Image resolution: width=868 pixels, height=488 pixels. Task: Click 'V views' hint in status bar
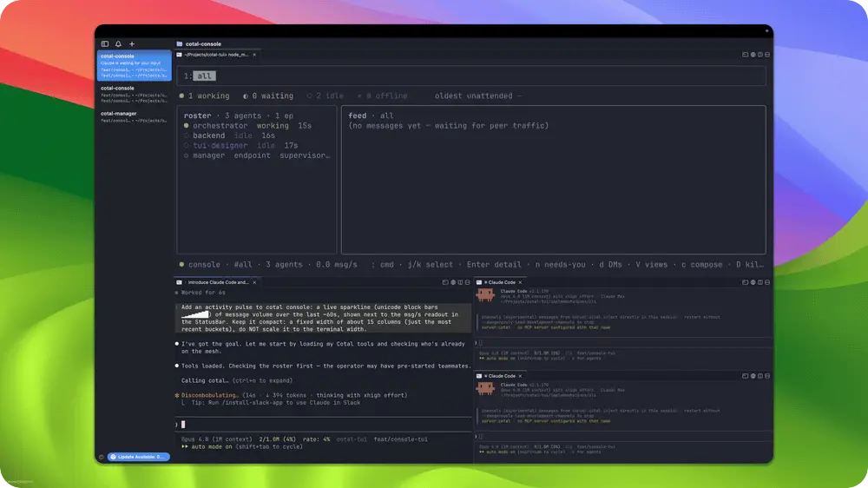pos(652,265)
